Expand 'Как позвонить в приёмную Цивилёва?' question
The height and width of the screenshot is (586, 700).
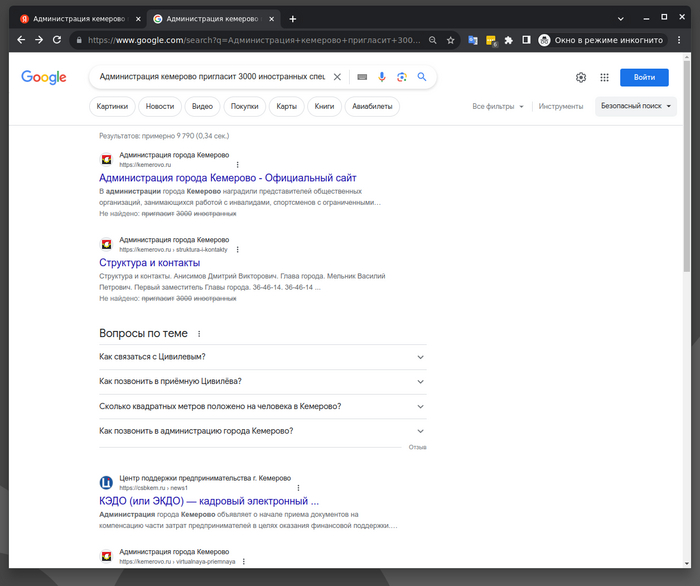262,381
